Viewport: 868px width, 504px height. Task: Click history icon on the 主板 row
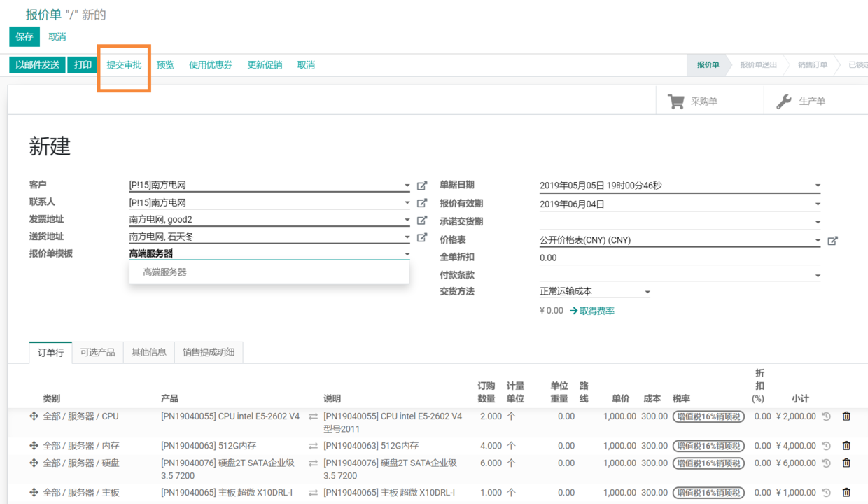click(827, 493)
